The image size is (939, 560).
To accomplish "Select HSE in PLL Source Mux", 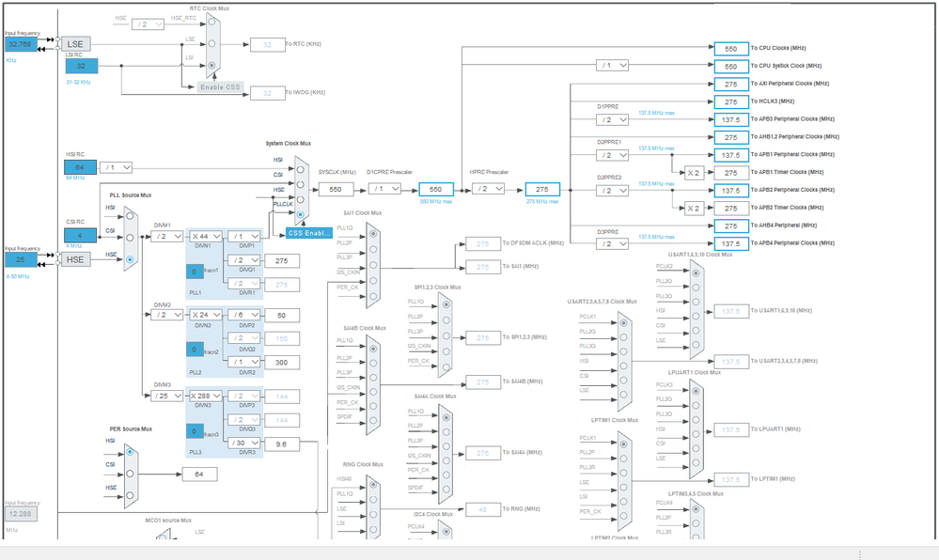I will [x=130, y=259].
